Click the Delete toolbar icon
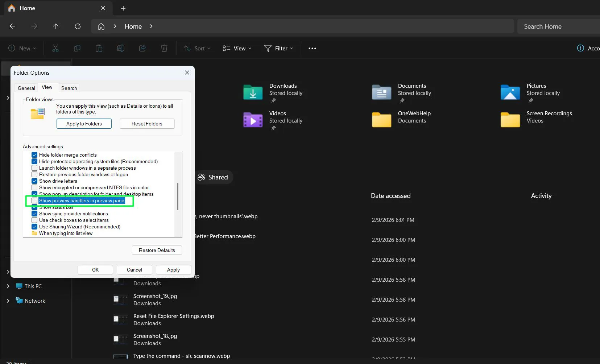 point(164,48)
